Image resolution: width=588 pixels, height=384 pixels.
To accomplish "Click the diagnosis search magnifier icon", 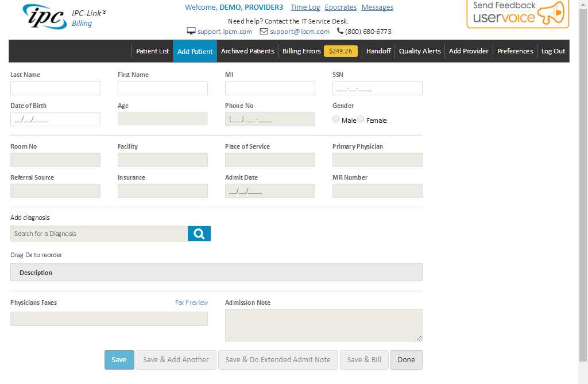I will 199,234.
